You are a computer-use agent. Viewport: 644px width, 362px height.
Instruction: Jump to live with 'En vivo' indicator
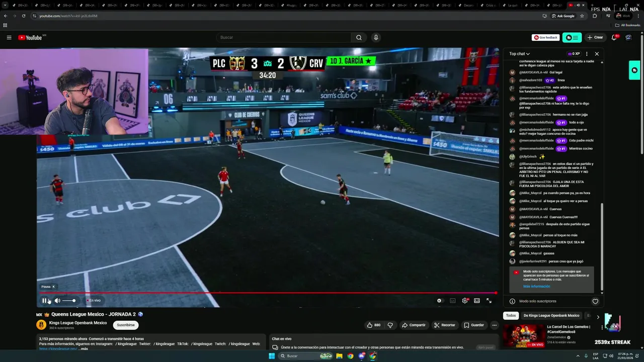tap(94, 301)
